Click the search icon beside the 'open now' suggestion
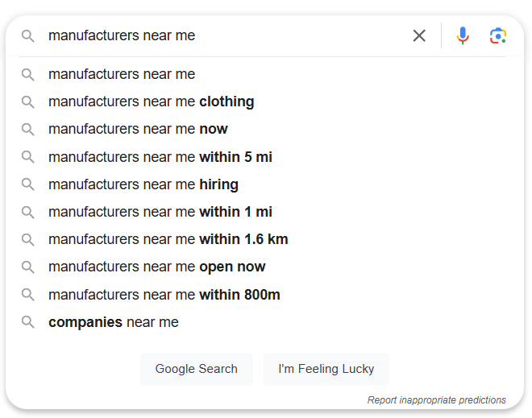 tap(28, 267)
